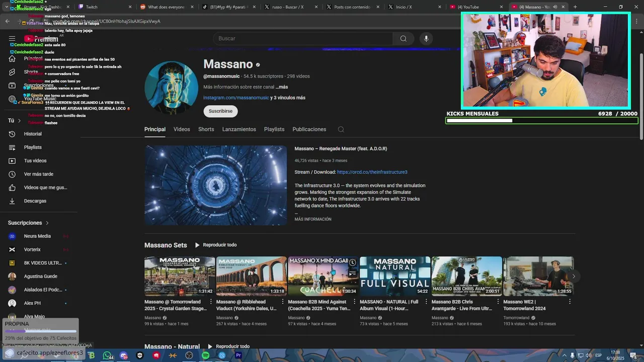Image resolution: width=644 pixels, height=362 pixels.
Task: Open taskbar volume control
Action: [x=588, y=355]
